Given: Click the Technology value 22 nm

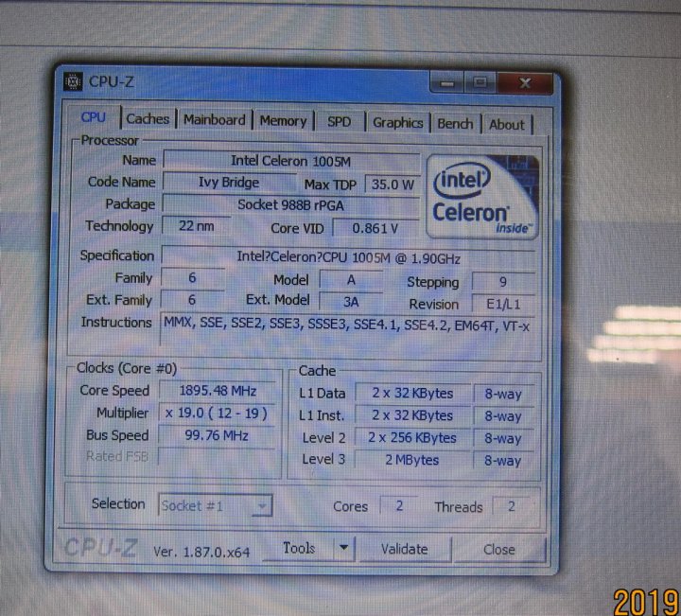Looking at the screenshot, I should pos(197,226).
